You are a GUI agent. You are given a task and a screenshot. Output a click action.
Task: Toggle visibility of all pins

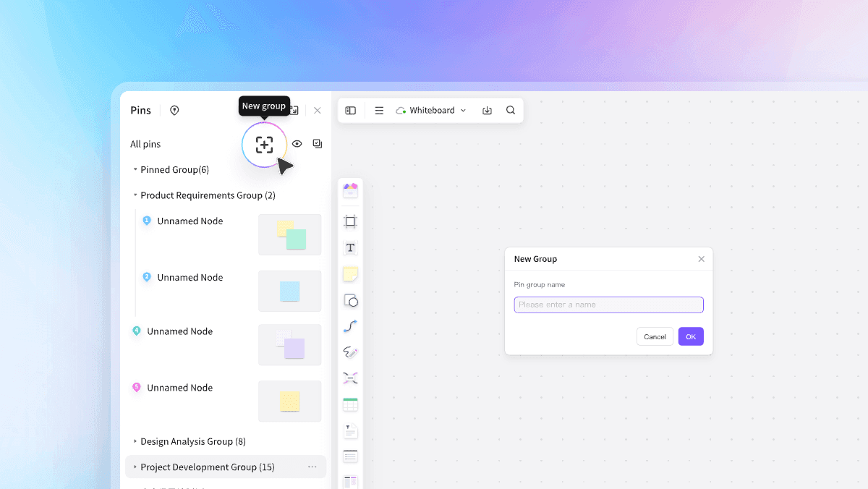[297, 144]
